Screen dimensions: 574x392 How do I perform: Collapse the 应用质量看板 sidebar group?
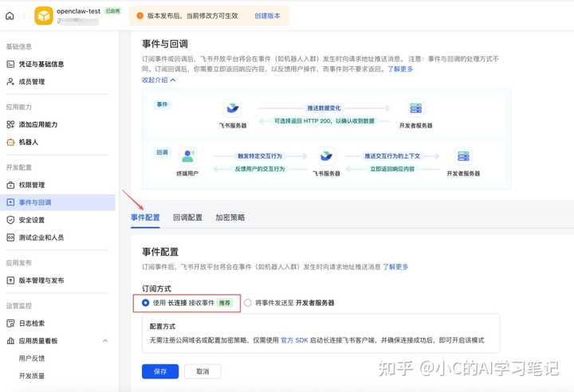pyautogui.click(x=105, y=341)
